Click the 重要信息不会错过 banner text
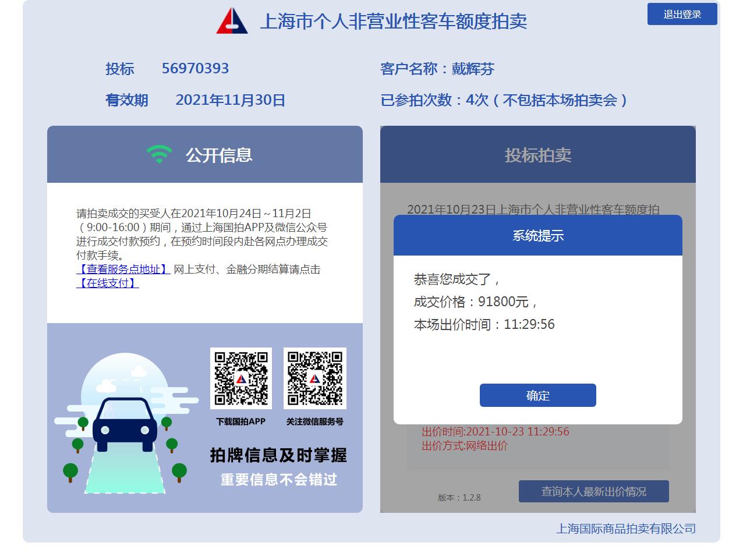Image resolution: width=743 pixels, height=560 pixels. coord(279,480)
